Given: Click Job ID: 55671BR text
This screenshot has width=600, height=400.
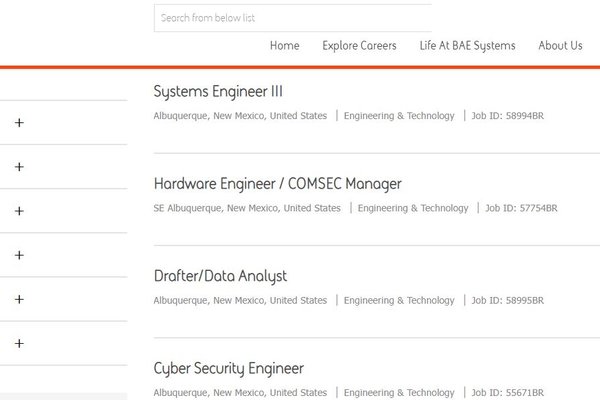Looking at the screenshot, I should (507, 392).
